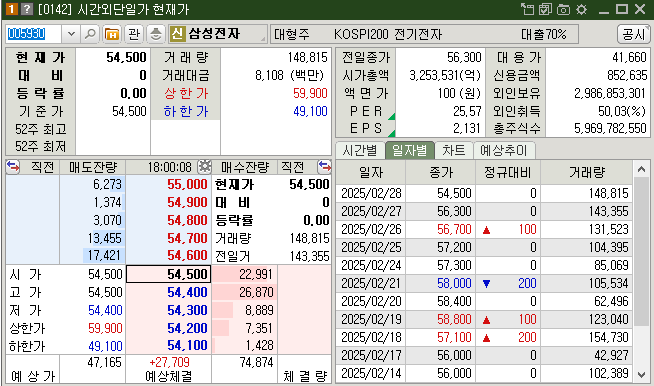Image resolution: width=654 pixels, height=386 pixels.
Task: Click the checklist window icon in title bar
Action: [546, 9]
